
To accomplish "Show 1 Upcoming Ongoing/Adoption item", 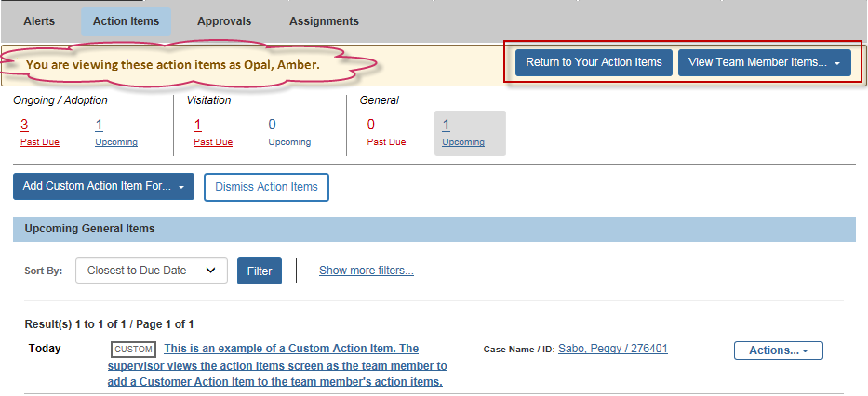I will (x=115, y=132).
